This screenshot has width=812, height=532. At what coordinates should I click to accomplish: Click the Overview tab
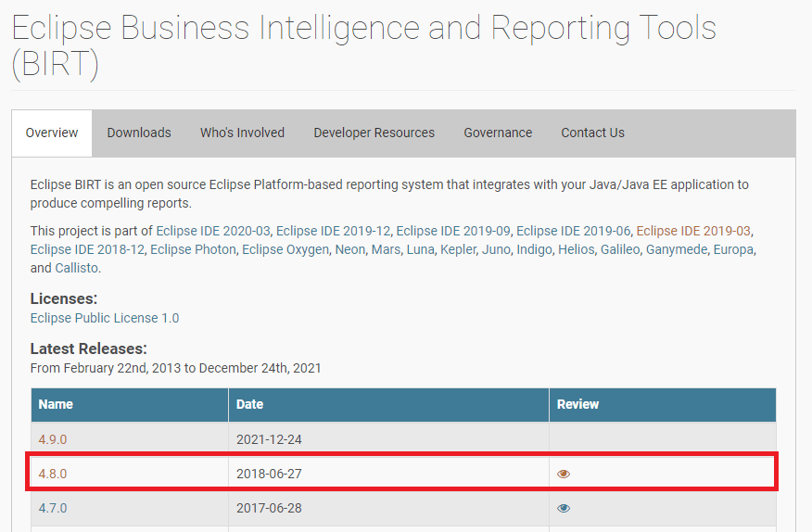(52, 133)
